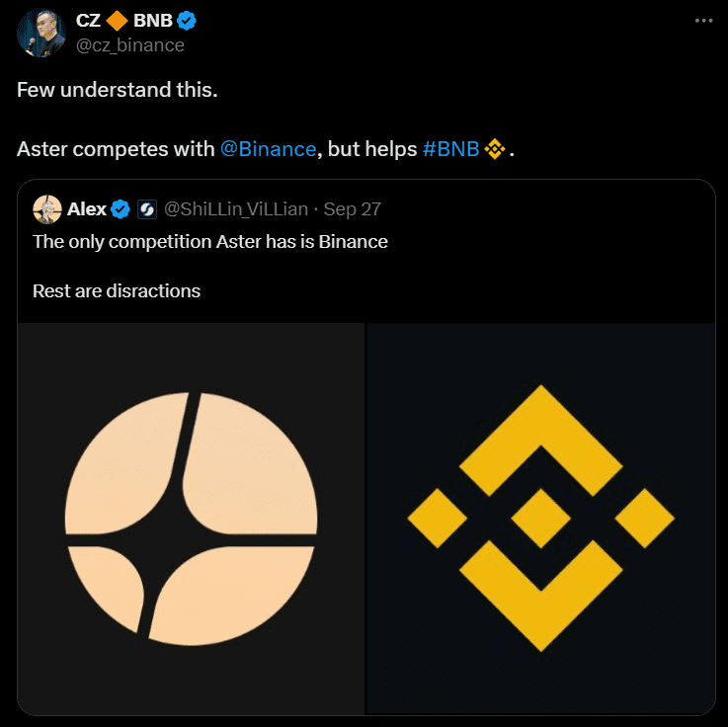Click the orange diamond in CZ's name
The width and height of the screenshot is (728, 727).
118,21
